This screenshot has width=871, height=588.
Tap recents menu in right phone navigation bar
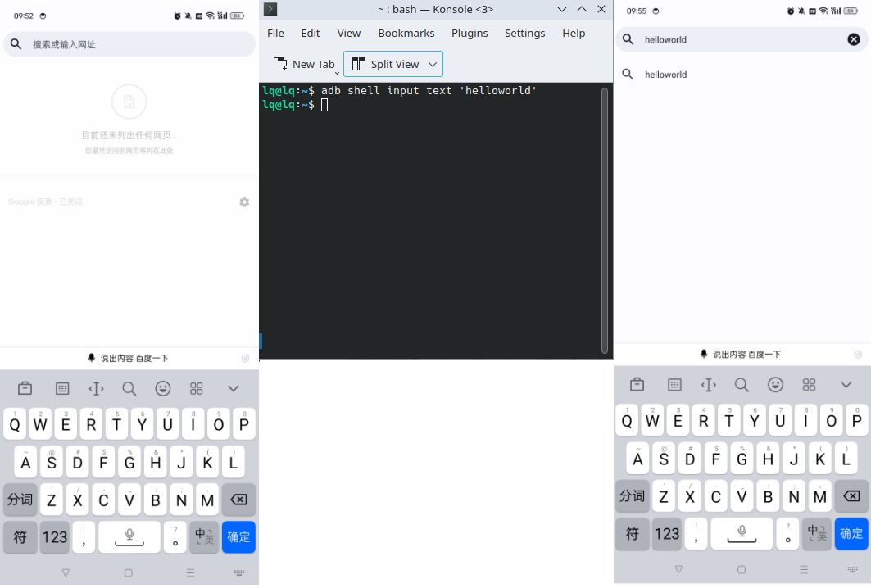click(x=803, y=569)
